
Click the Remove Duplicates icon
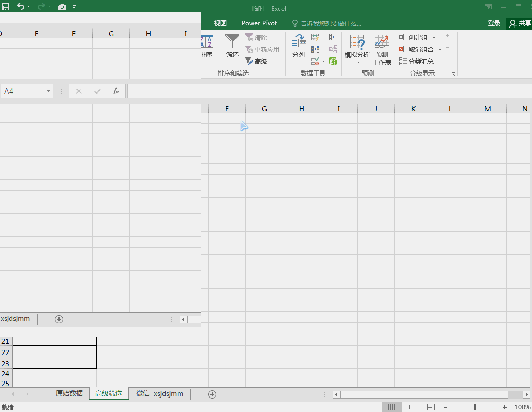pyautogui.click(x=315, y=49)
